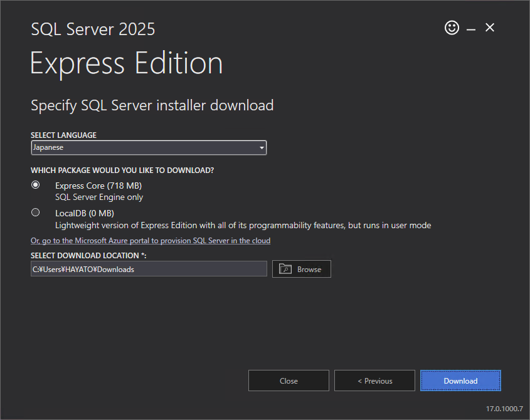Select the Express Core radio button
Image resolution: width=530 pixels, height=420 pixels.
coord(36,185)
